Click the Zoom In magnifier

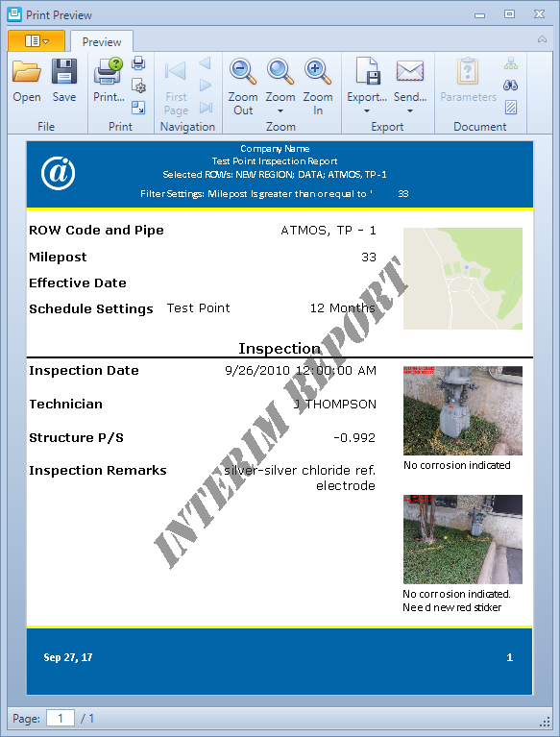pyautogui.click(x=318, y=71)
